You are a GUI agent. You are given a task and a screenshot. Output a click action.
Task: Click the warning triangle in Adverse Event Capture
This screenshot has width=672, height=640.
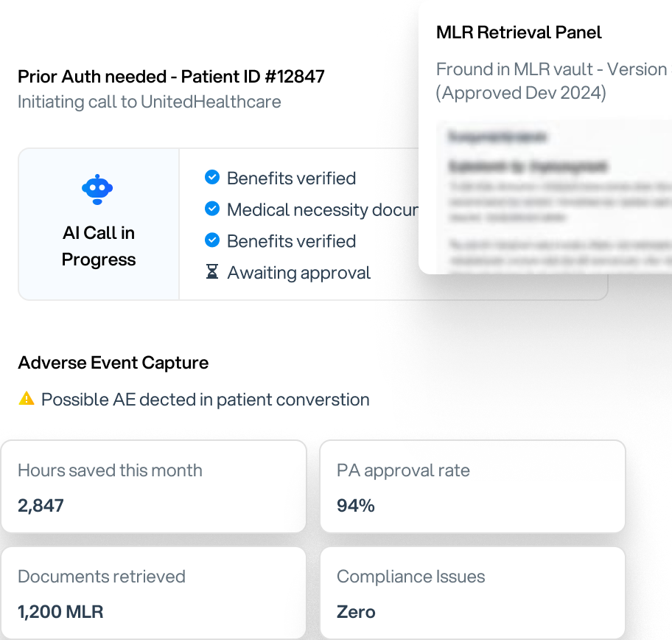tap(27, 399)
